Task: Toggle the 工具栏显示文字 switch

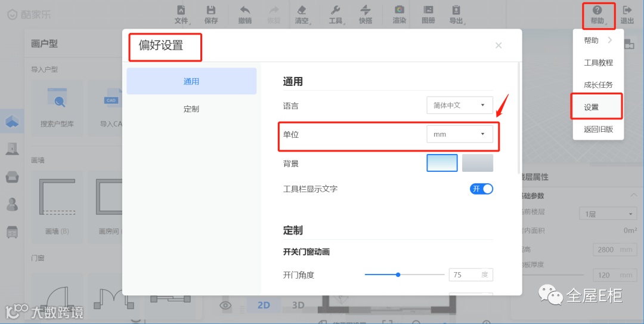Action: (481, 189)
